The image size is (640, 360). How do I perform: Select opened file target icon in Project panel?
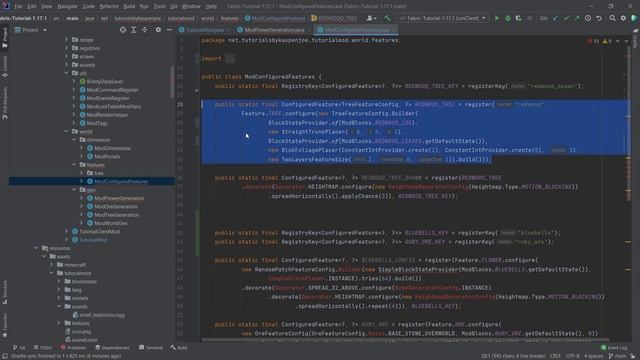tap(123, 30)
